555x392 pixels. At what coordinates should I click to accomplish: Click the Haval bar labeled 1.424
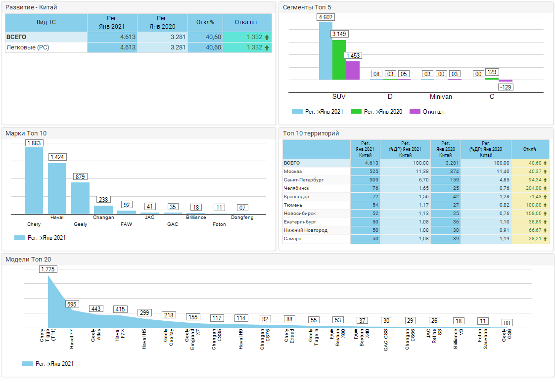click(x=57, y=188)
